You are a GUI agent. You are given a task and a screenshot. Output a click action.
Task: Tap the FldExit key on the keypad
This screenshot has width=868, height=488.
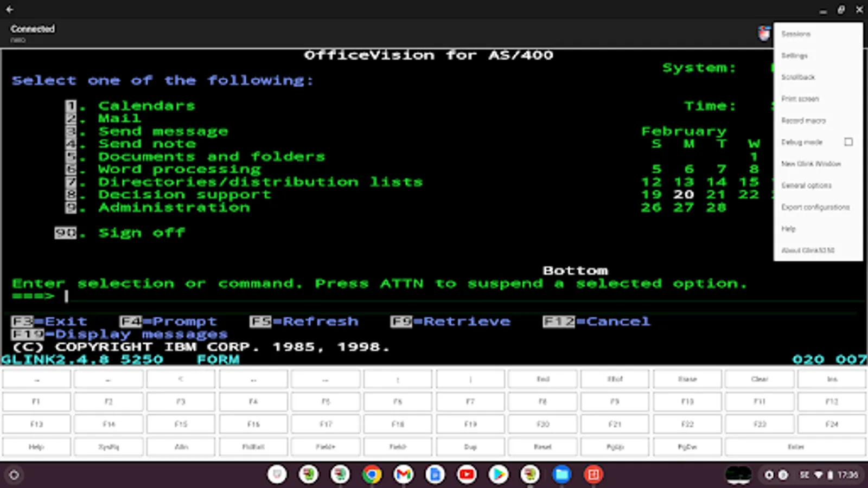pos(253,447)
